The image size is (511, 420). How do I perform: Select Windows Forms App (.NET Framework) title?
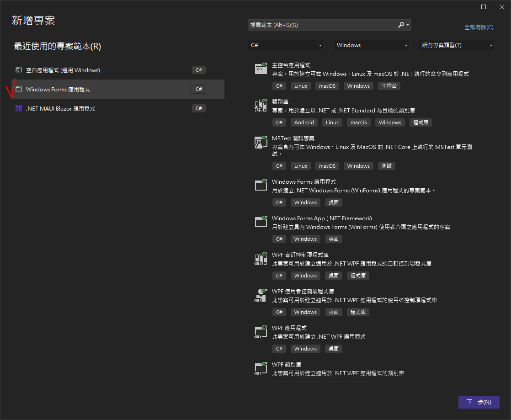point(322,218)
